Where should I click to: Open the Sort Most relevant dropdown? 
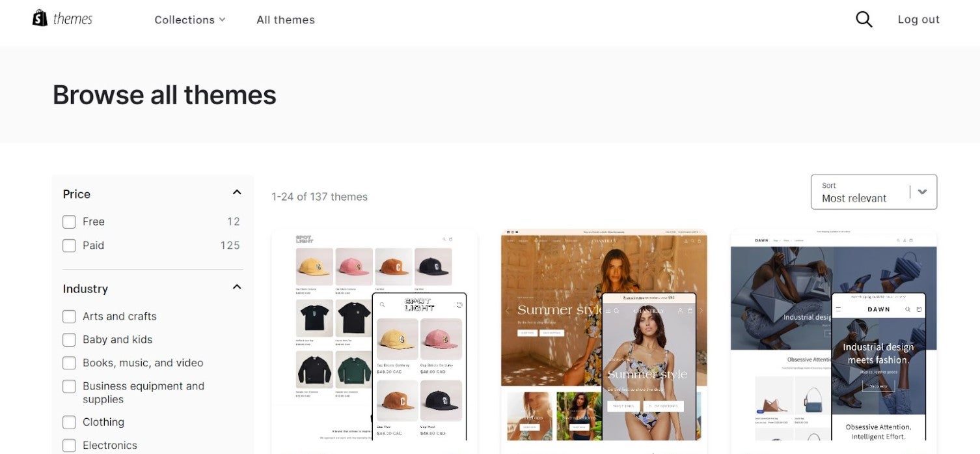click(874, 192)
